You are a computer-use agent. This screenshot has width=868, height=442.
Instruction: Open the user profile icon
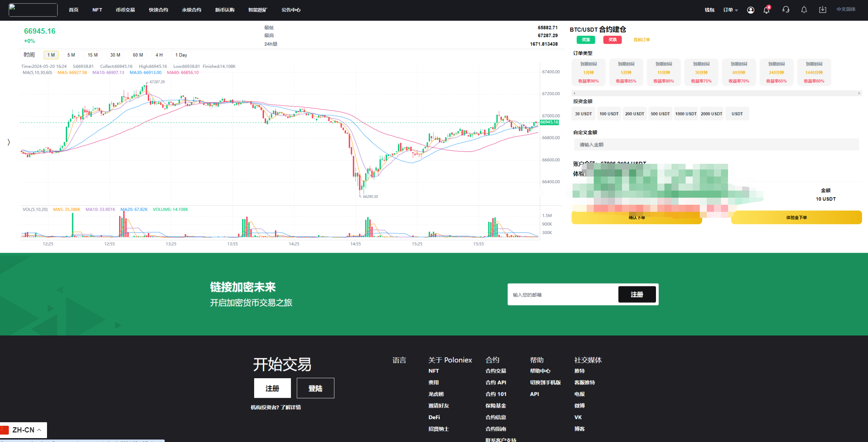tap(750, 10)
